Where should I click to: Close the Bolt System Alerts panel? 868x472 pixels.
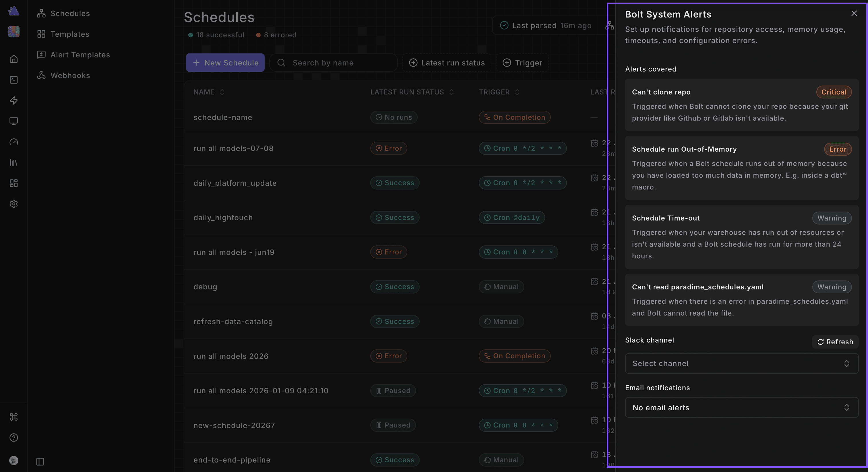(x=854, y=13)
